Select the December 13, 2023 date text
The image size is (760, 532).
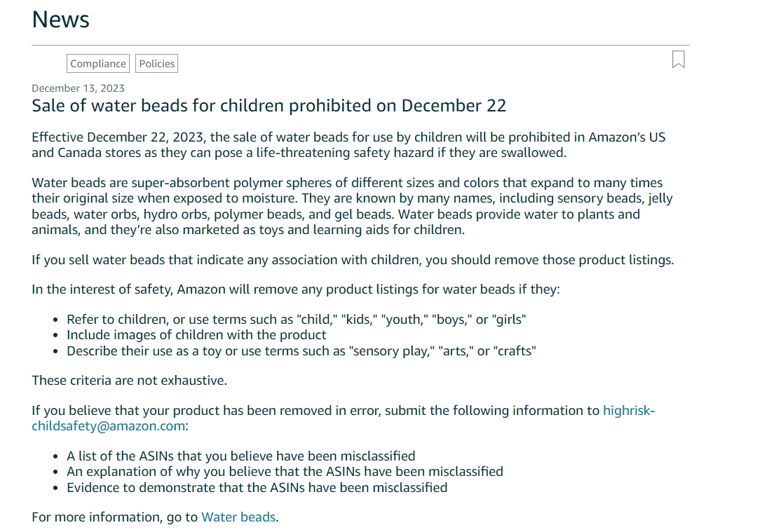tap(78, 88)
